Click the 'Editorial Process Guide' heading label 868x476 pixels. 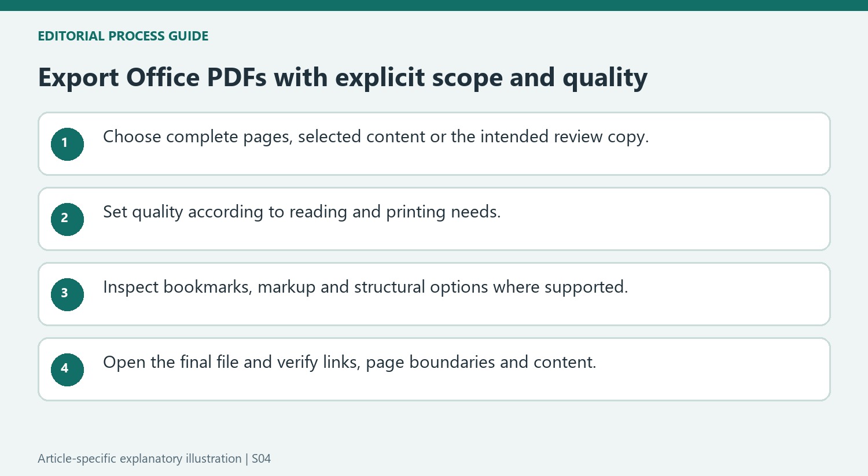(123, 36)
